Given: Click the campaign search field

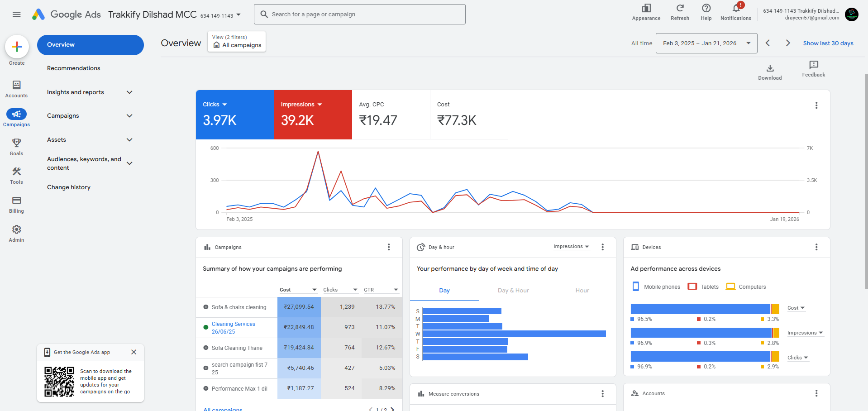Looking at the screenshot, I should click(x=360, y=14).
